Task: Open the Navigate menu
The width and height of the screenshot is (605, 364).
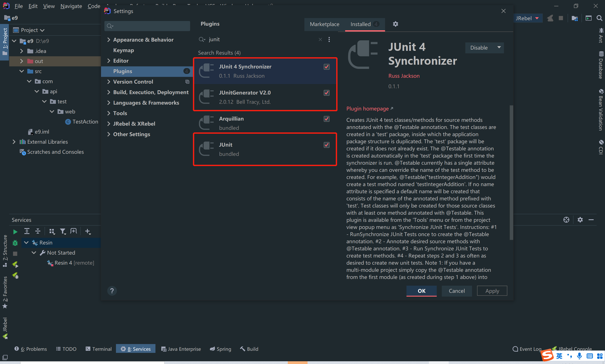Action: tap(71, 6)
